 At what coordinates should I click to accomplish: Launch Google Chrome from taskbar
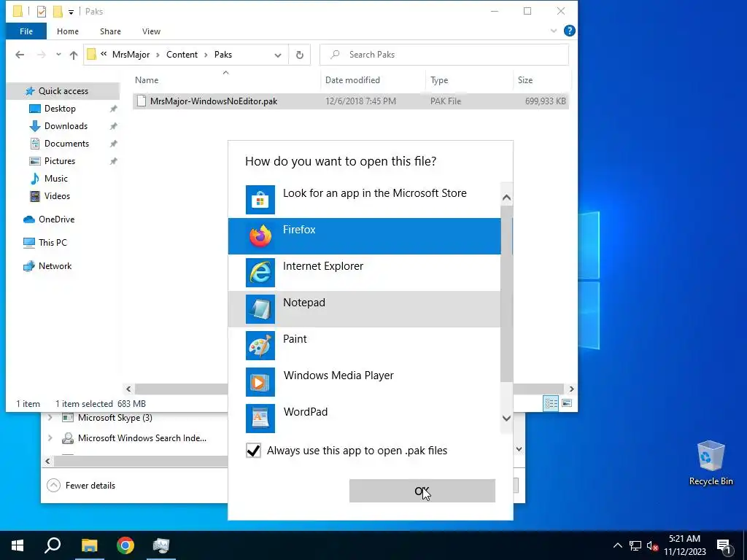(x=125, y=545)
